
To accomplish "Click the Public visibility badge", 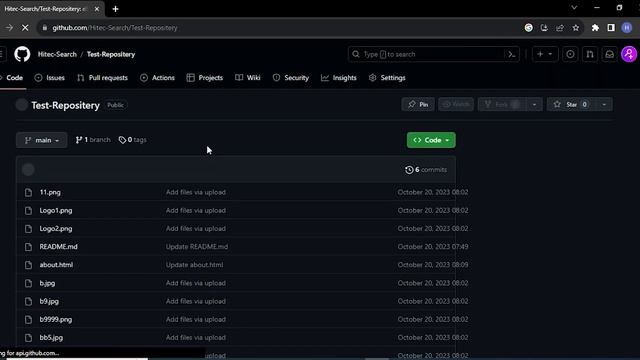I will (115, 105).
